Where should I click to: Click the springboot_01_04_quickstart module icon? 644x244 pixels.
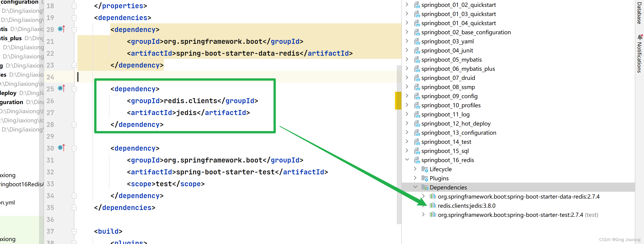point(417,23)
